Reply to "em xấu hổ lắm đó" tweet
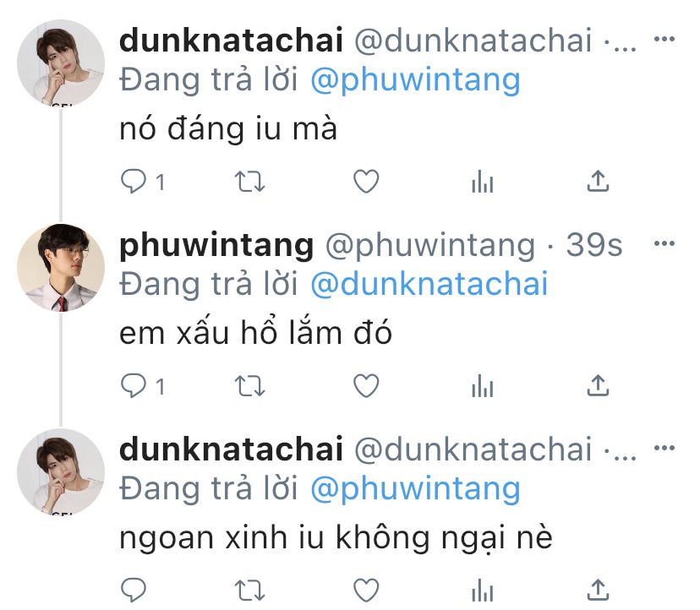The image size is (700, 610). click(x=134, y=386)
